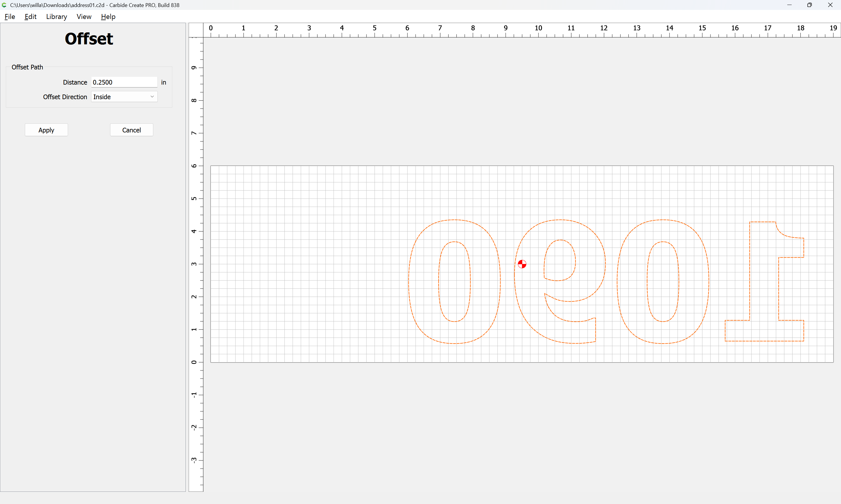Screen dimensions: 841x504
Task: Click the red origin marker on canvas
Action: [522, 264]
